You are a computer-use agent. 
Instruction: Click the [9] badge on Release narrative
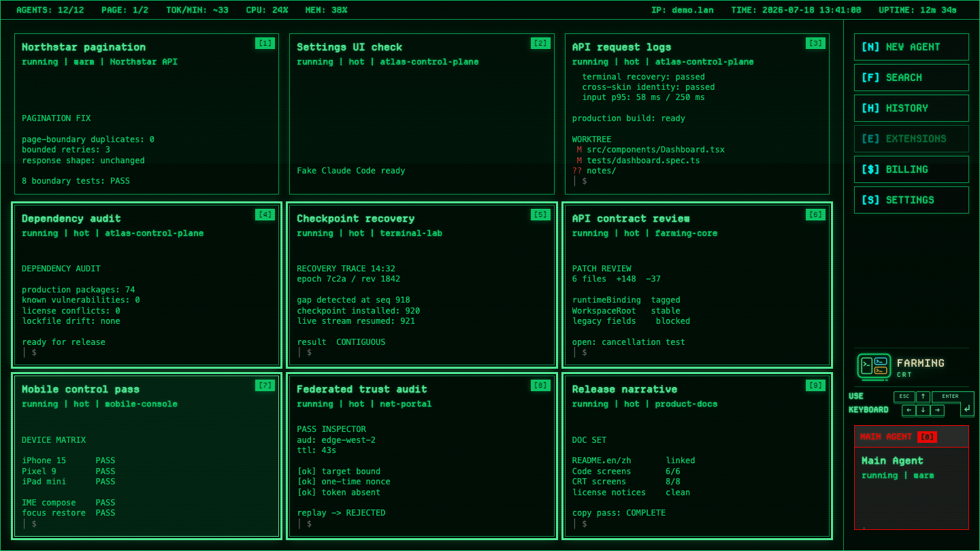pyautogui.click(x=815, y=386)
